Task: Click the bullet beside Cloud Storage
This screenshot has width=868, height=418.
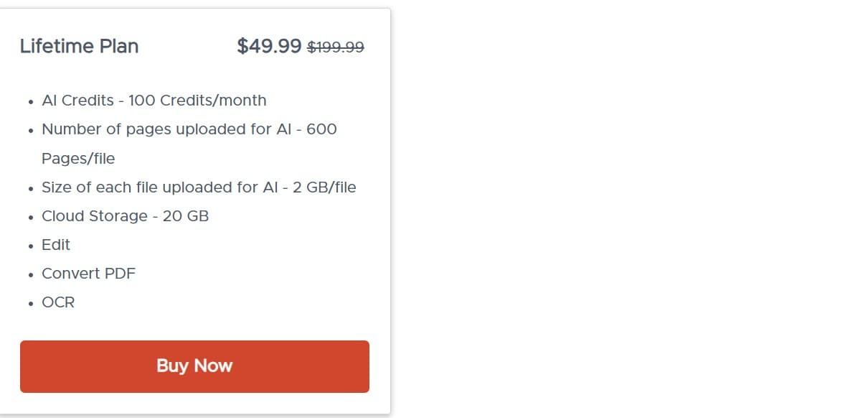Action: [x=32, y=216]
